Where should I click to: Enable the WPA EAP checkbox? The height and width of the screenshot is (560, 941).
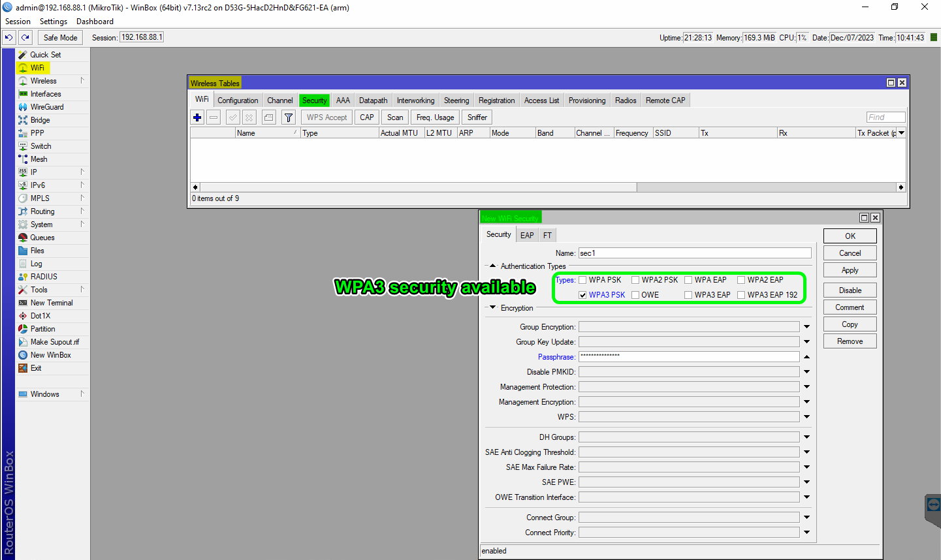(688, 280)
